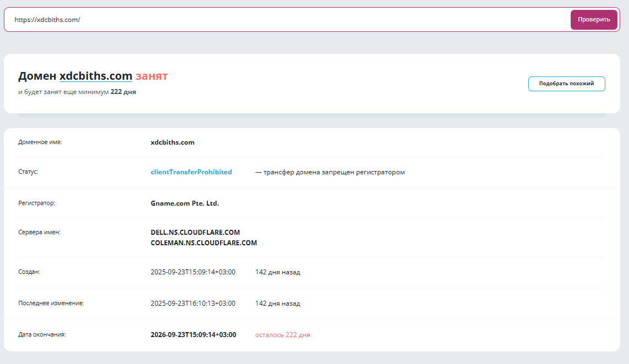Click the Создан row label
Viewport: 629px width, 364px height.
(x=29, y=272)
